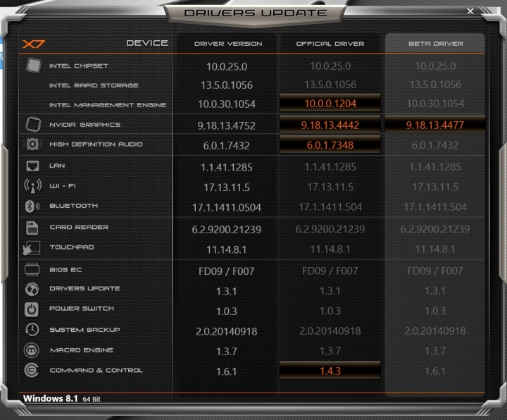Select the Driver Version column header
This screenshot has height=420, width=507.
(x=228, y=44)
